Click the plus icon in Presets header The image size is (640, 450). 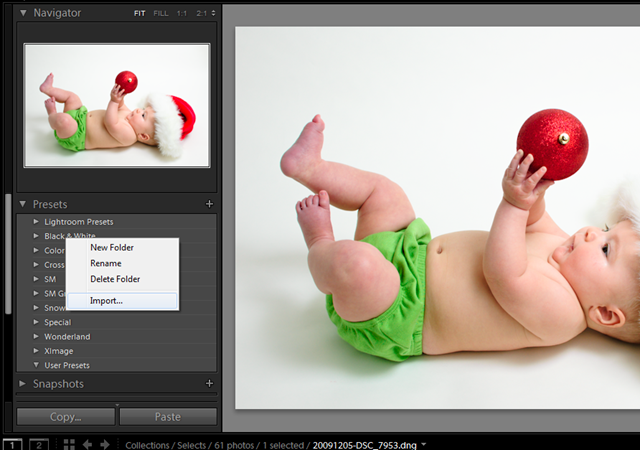[209, 204]
